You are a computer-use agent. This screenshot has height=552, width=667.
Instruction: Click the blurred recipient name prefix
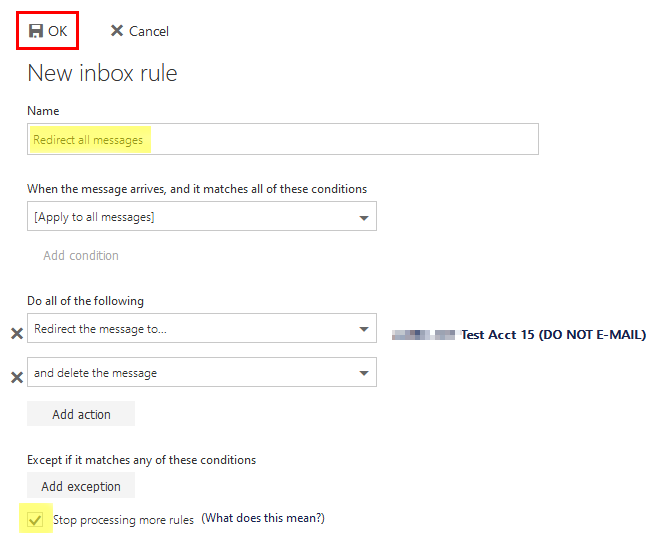tap(423, 335)
